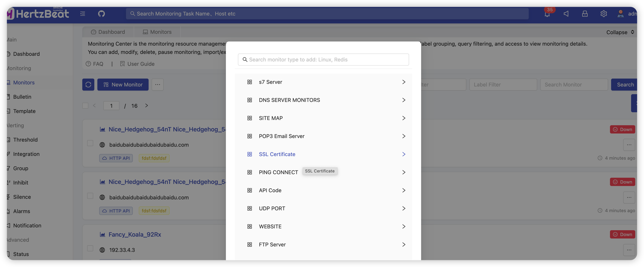Collapse sidebar using the menu fold icon
Viewport: 644px width, 267px height.
click(x=83, y=14)
